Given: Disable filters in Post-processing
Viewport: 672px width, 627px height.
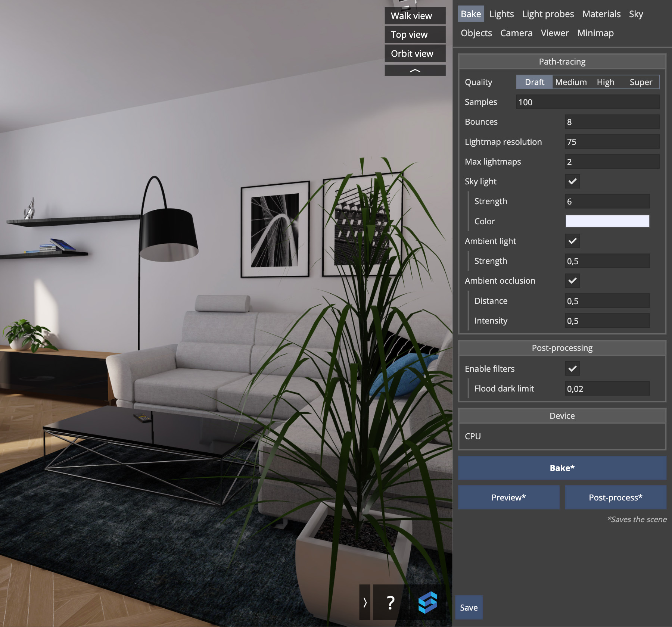Looking at the screenshot, I should (x=572, y=369).
